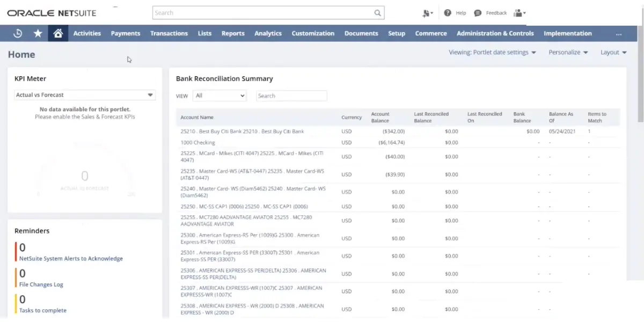Click the ($39.90) account balance
The image size is (644, 322).
[x=395, y=174]
